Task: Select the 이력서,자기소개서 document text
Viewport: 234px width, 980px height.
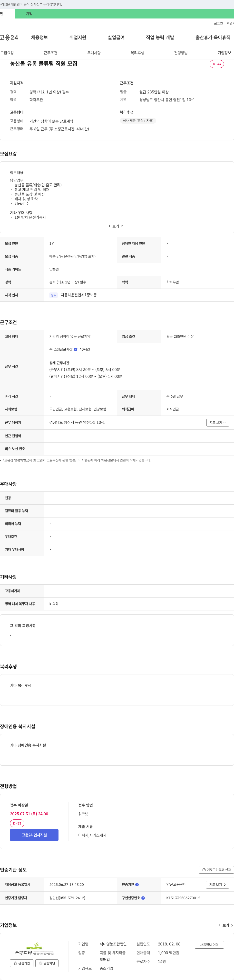Action: [92, 835]
